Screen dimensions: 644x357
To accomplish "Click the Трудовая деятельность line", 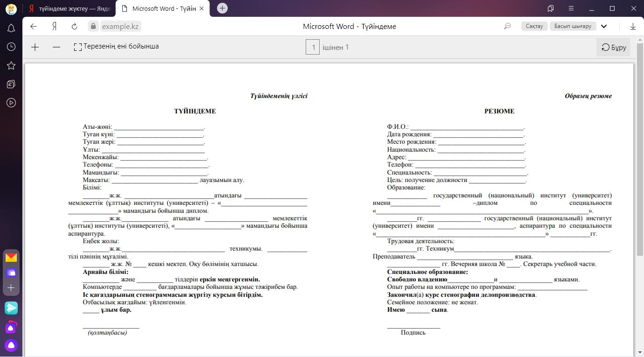I will (x=421, y=241).
